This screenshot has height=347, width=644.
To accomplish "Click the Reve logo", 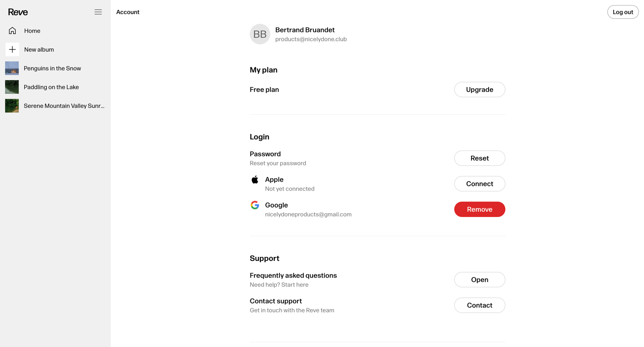I will point(18,12).
